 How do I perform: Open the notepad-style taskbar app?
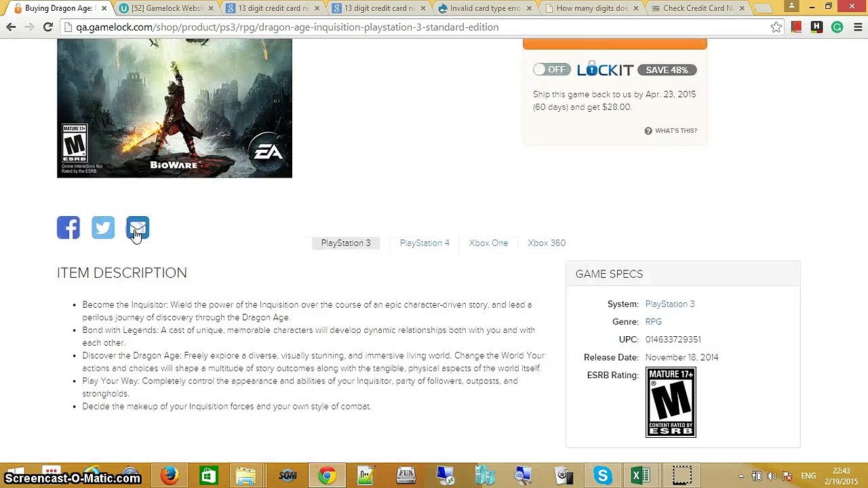point(366,475)
